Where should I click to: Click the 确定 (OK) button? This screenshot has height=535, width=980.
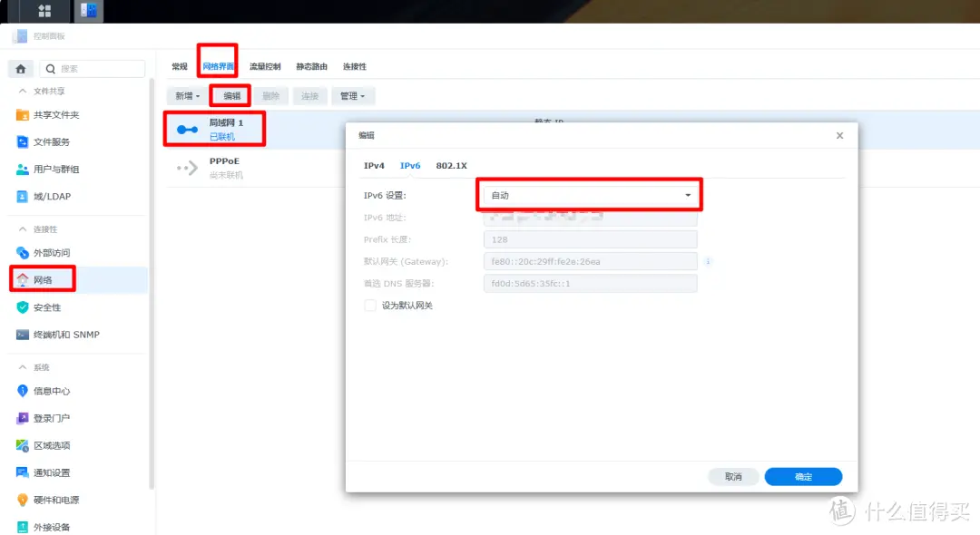[x=802, y=476]
